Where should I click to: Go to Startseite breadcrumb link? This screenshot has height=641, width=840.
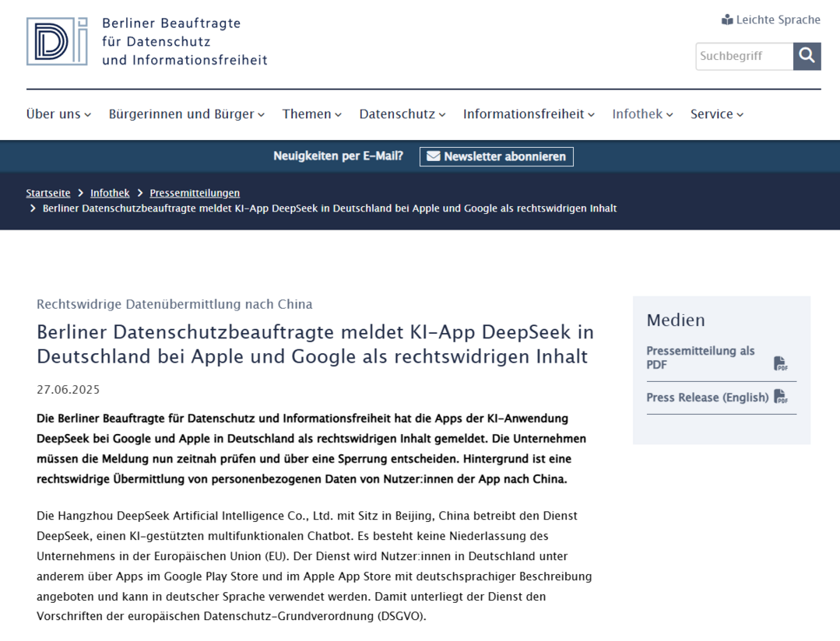pyautogui.click(x=48, y=193)
